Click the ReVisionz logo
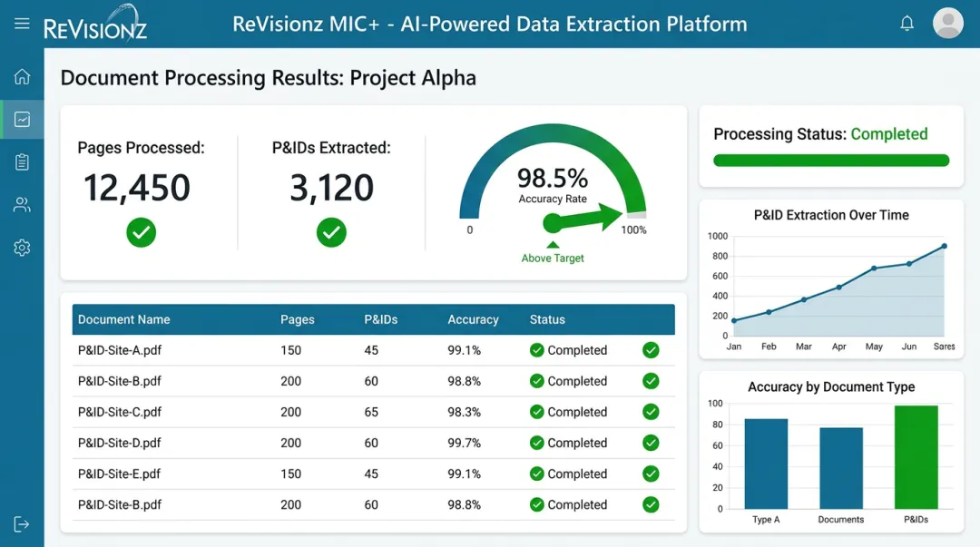Image resolution: width=980 pixels, height=547 pixels. click(x=95, y=24)
